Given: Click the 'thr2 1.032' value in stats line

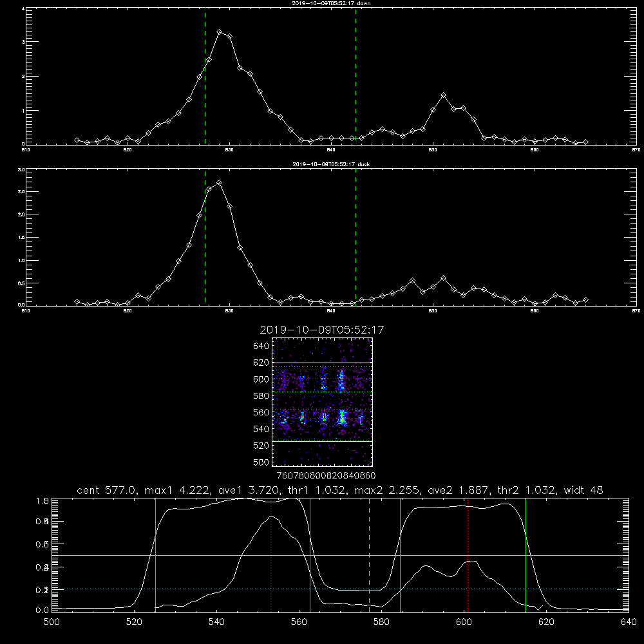Looking at the screenshot, I should point(526,490).
